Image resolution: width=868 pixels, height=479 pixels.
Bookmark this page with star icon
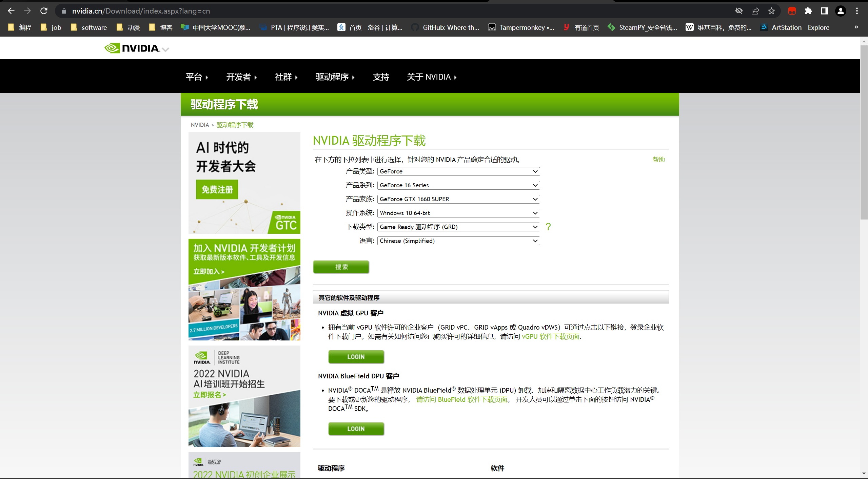point(771,11)
